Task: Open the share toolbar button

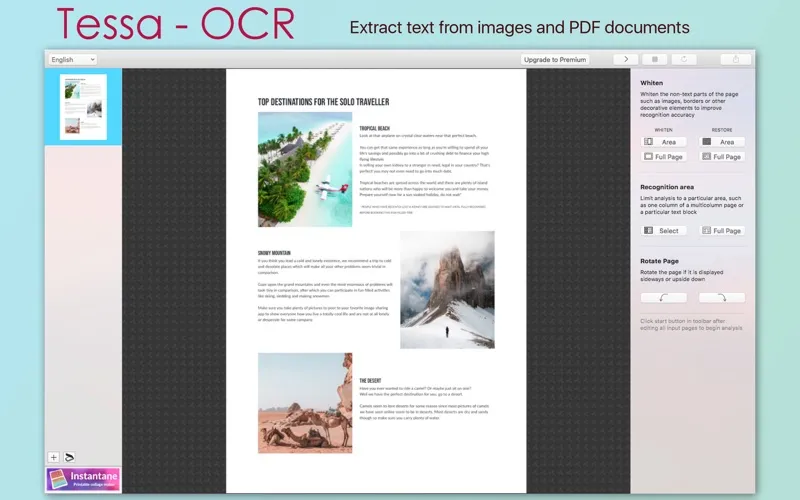Action: pos(735,59)
